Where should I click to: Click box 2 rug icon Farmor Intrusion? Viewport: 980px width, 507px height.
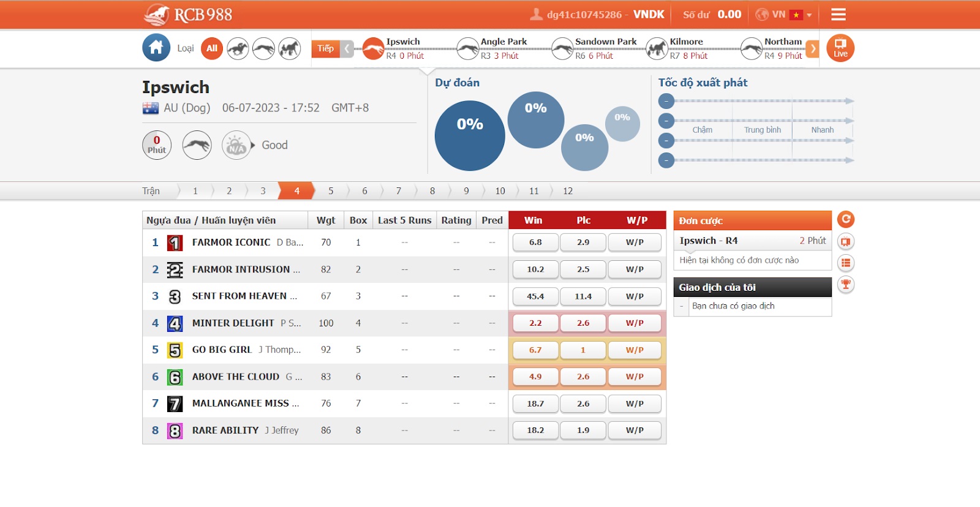click(x=175, y=270)
